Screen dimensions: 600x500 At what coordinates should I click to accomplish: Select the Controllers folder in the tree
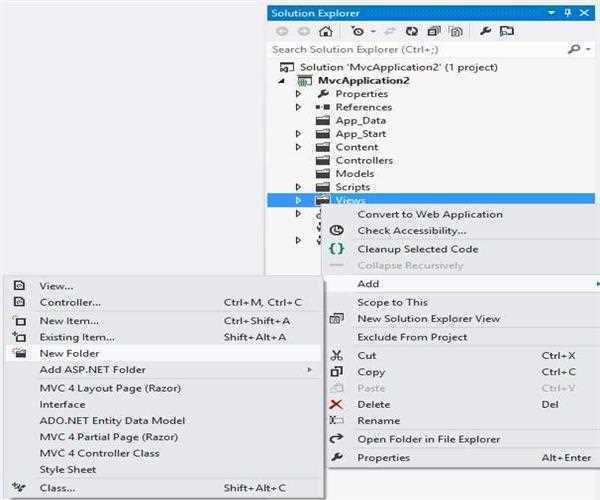click(x=363, y=160)
